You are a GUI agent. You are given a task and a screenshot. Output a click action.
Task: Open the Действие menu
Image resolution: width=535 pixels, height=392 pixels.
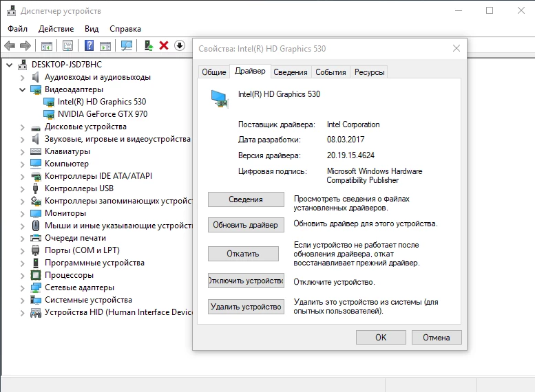click(x=56, y=29)
